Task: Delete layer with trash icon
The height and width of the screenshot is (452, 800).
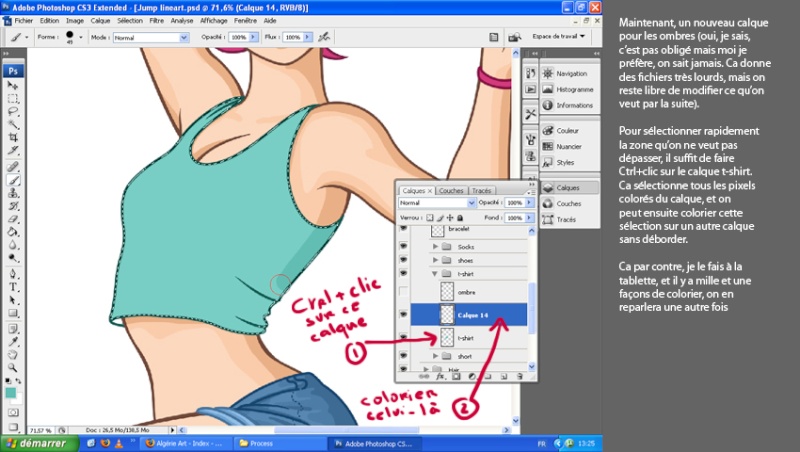Action: (520, 376)
